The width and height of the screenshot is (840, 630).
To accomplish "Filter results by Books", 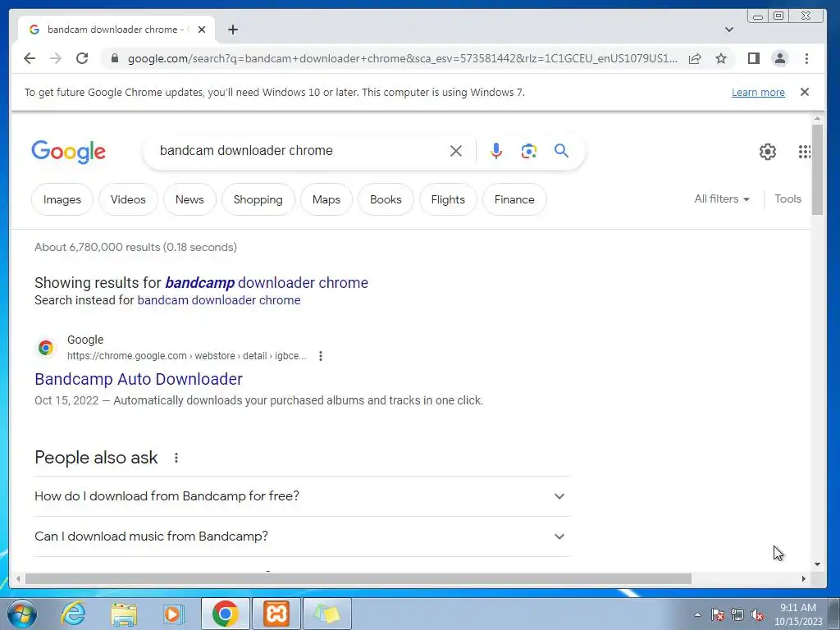I will click(386, 199).
